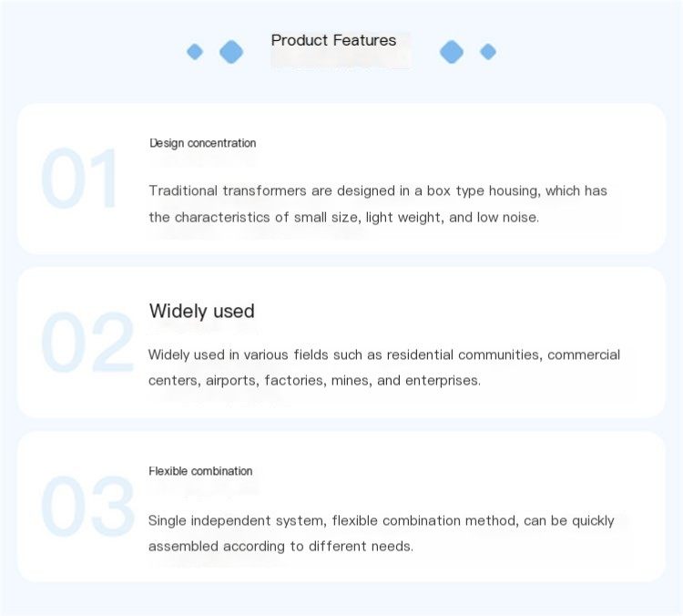Click the line 'assembled according to different needs'
Viewport: 683px width, 616px height.
point(280,546)
